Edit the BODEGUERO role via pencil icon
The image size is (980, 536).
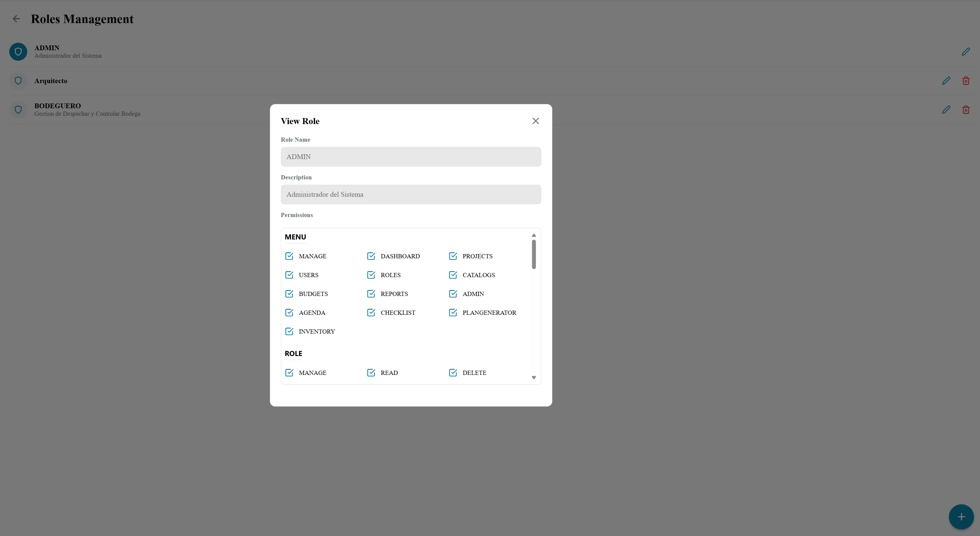(946, 109)
